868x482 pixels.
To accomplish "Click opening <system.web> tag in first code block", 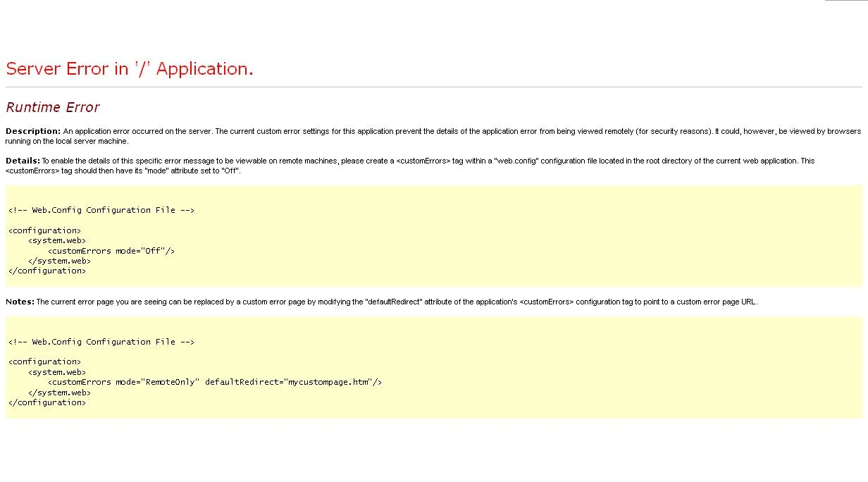I will point(57,240).
